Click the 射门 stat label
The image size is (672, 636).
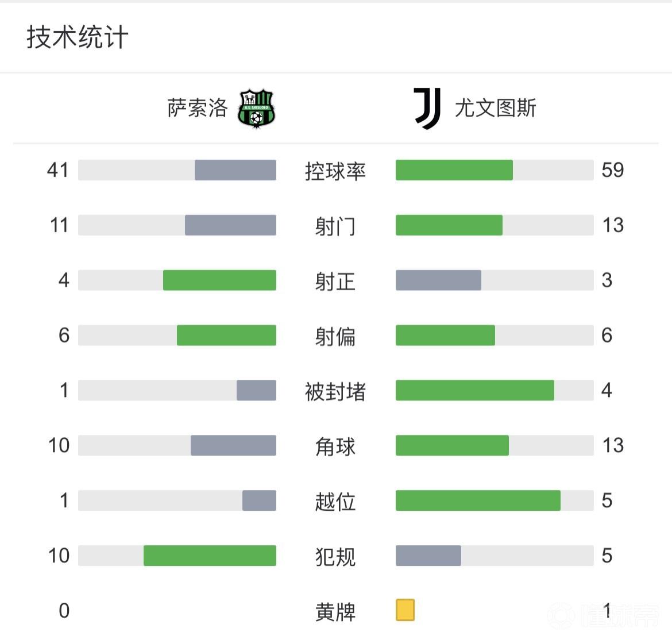[335, 226]
